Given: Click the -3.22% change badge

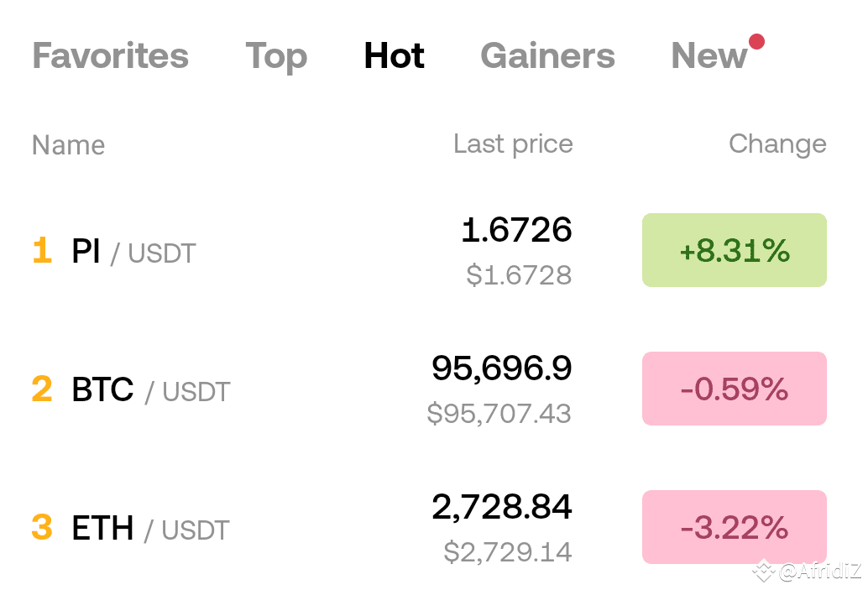Looking at the screenshot, I should pyautogui.click(x=735, y=527).
